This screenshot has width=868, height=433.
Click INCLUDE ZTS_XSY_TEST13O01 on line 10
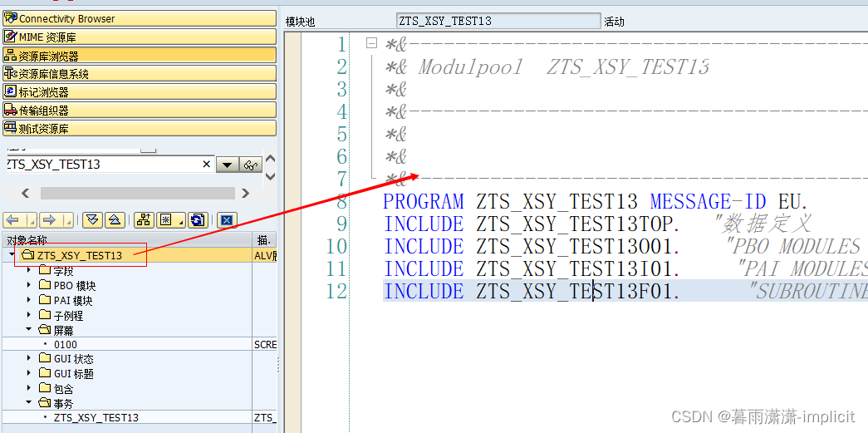(x=532, y=246)
